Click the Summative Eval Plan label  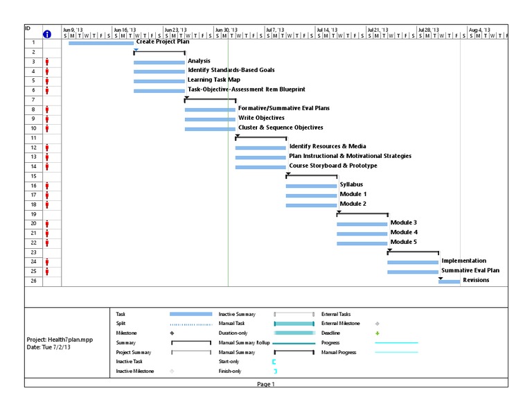pyautogui.click(x=470, y=270)
